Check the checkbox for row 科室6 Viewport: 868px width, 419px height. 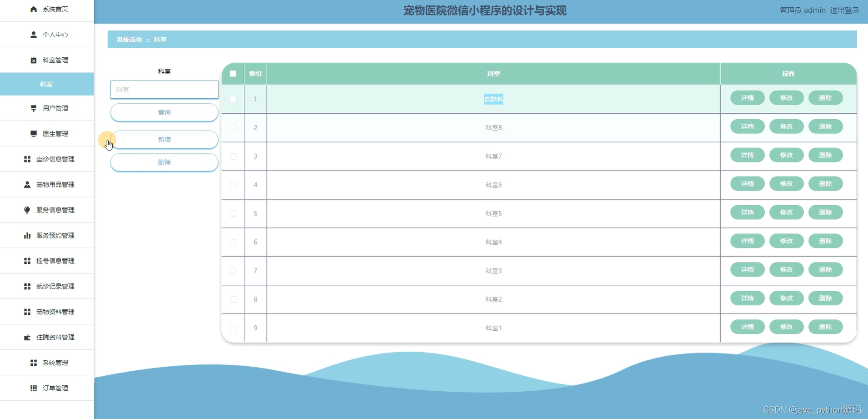[233, 185]
